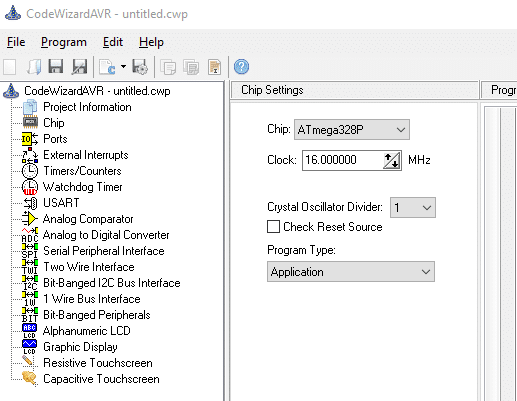Click the Copy toolbar icon
Screen dimensions: 517x401
[x=168, y=67]
